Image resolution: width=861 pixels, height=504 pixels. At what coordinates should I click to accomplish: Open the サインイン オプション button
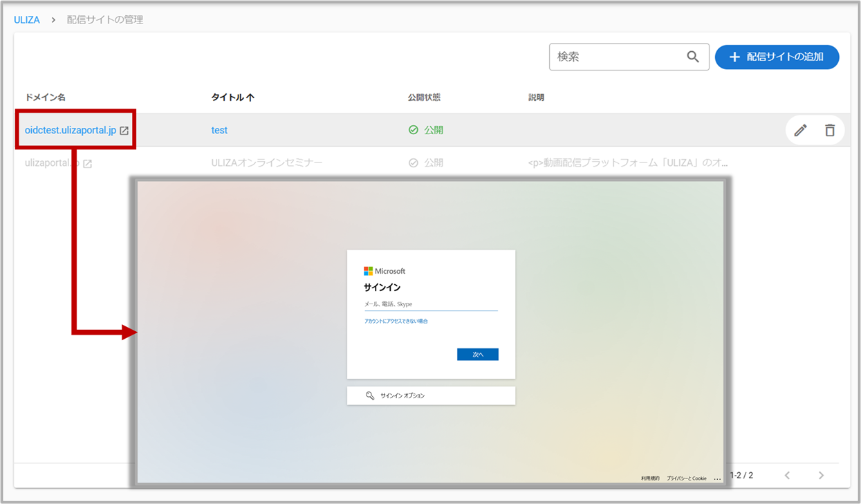tap(431, 396)
